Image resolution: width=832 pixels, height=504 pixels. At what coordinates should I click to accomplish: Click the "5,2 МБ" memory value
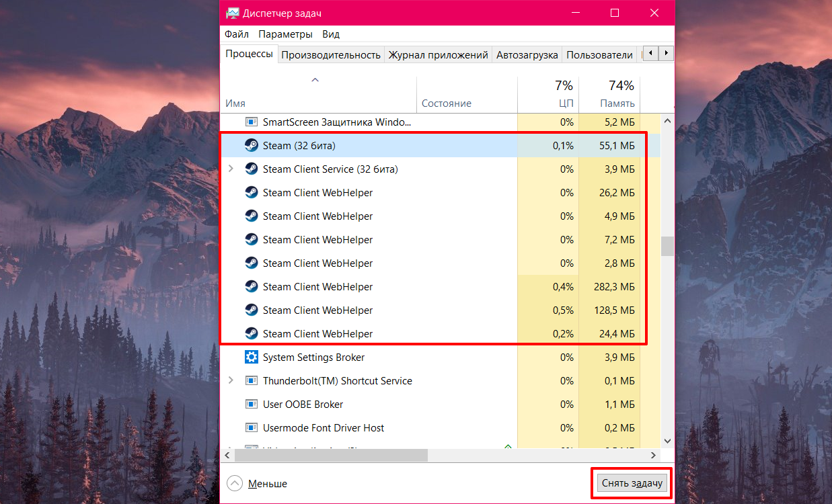[x=620, y=122]
